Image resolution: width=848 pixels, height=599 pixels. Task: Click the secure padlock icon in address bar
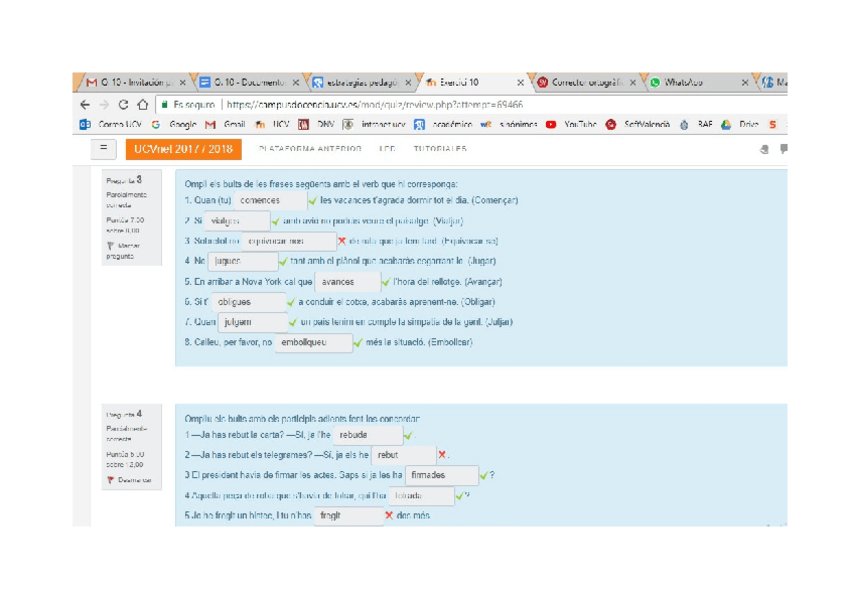point(164,104)
